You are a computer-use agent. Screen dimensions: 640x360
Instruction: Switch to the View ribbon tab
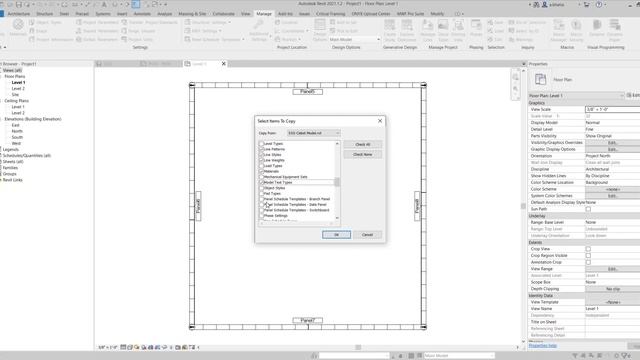point(245,14)
